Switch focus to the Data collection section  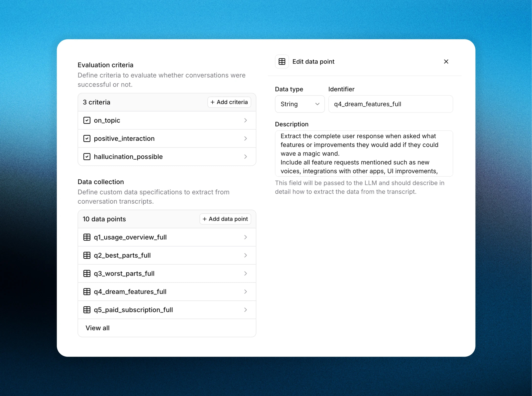pos(101,182)
